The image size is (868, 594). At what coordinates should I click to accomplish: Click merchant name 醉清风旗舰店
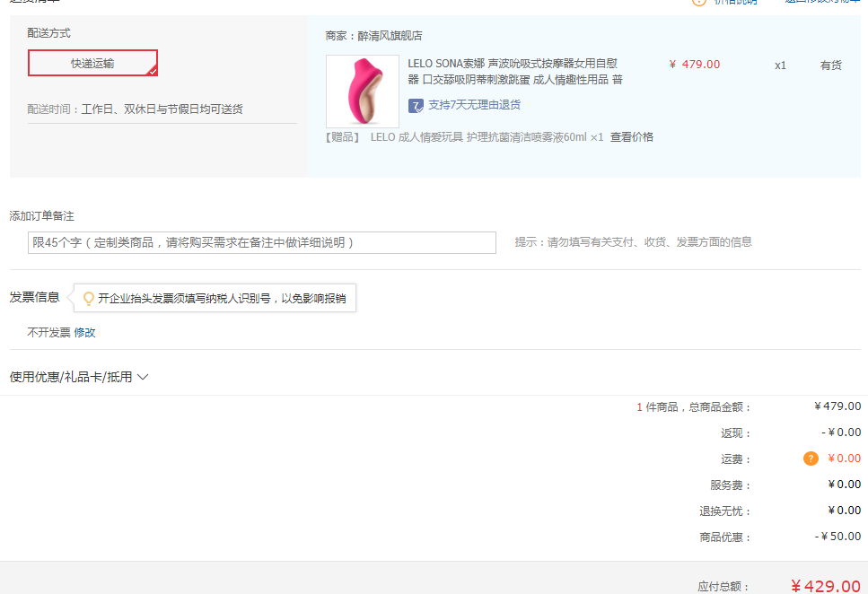[x=390, y=36]
